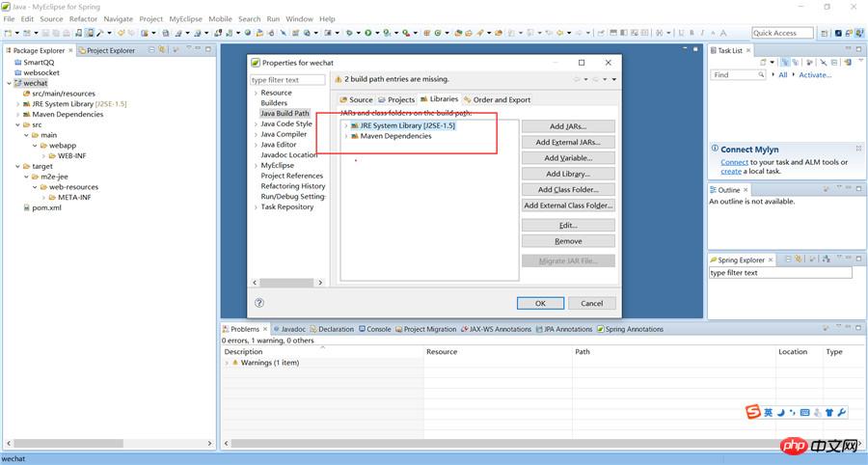Click the Open Perspective icon

[x=825, y=33]
